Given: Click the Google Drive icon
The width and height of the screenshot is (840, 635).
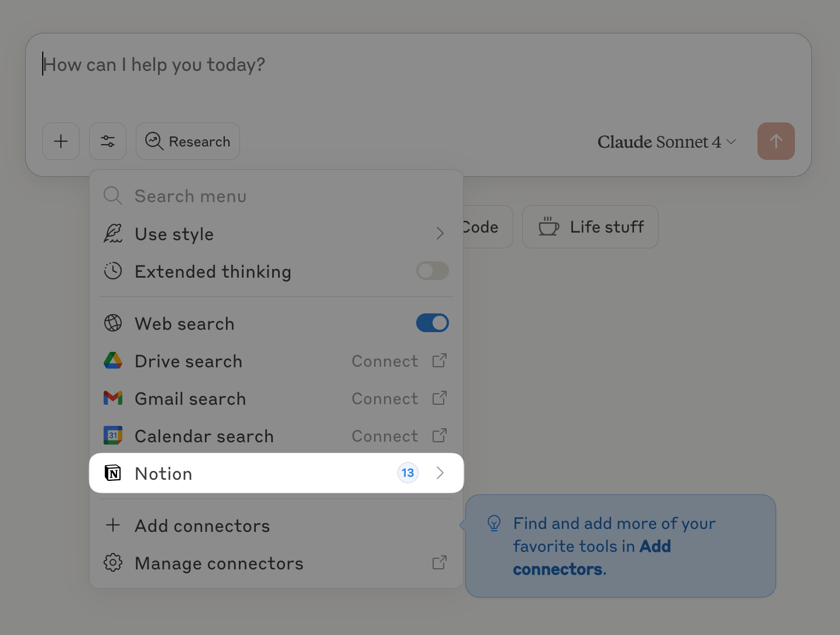Looking at the screenshot, I should 113,360.
